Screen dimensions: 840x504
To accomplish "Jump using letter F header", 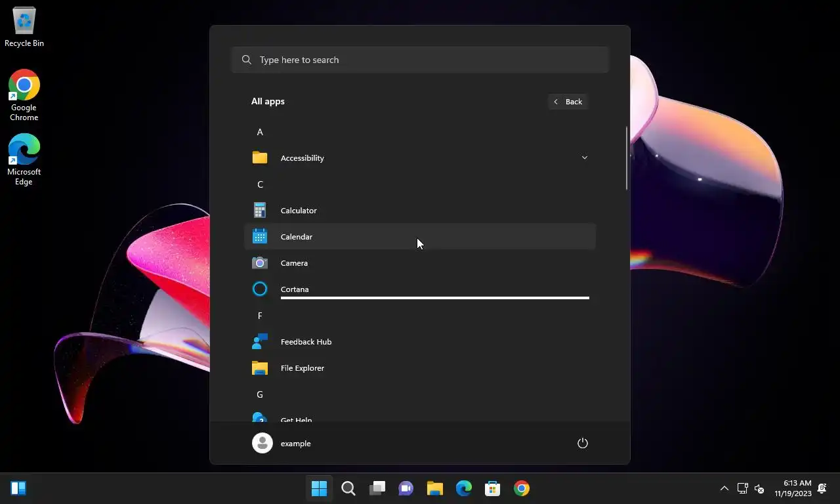I will coord(260,316).
